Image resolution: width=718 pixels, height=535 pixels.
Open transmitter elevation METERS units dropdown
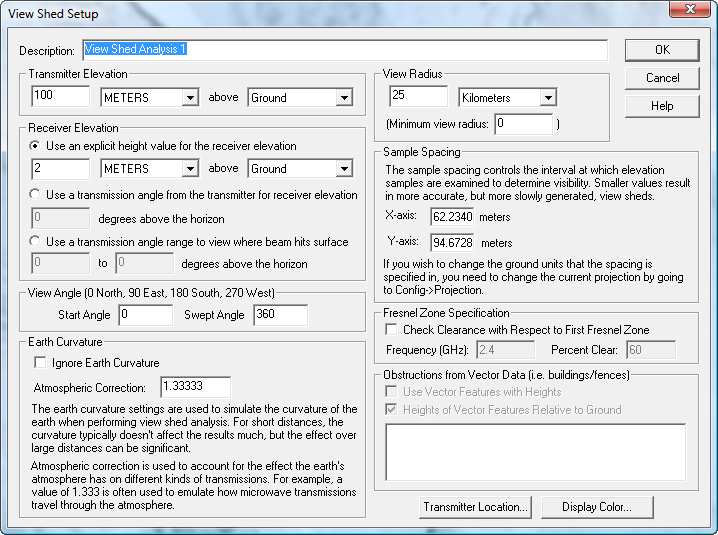click(149, 97)
